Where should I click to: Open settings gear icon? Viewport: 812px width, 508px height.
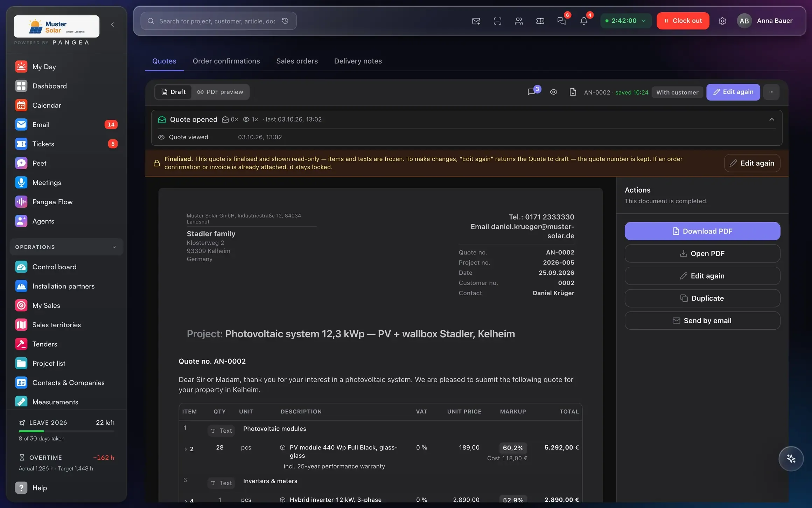coord(722,21)
